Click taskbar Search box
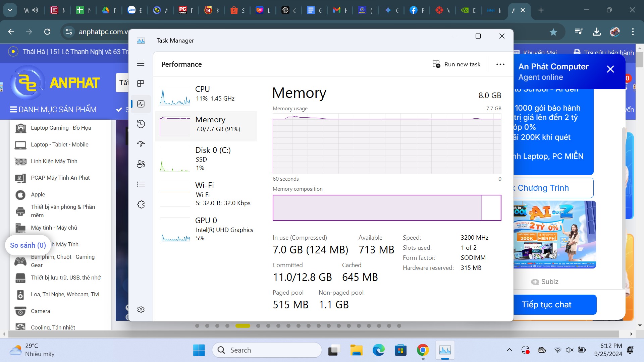Image resolution: width=644 pixels, height=362 pixels. click(x=267, y=350)
